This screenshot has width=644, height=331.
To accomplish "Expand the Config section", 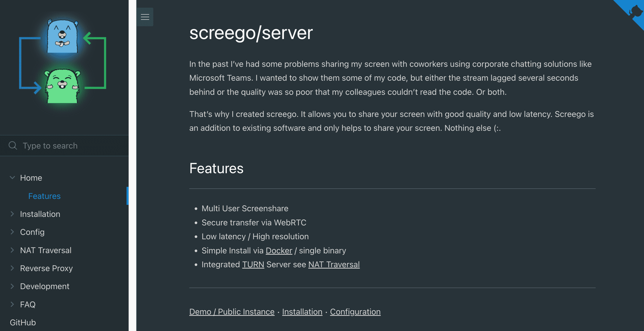I will click(x=12, y=231).
